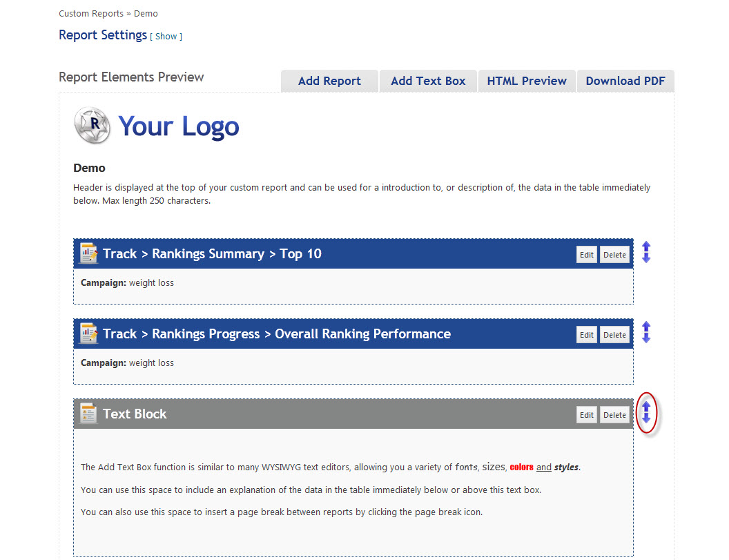The image size is (729, 560).
Task: Edit the Overall Ranking Performance report
Action: tap(587, 335)
